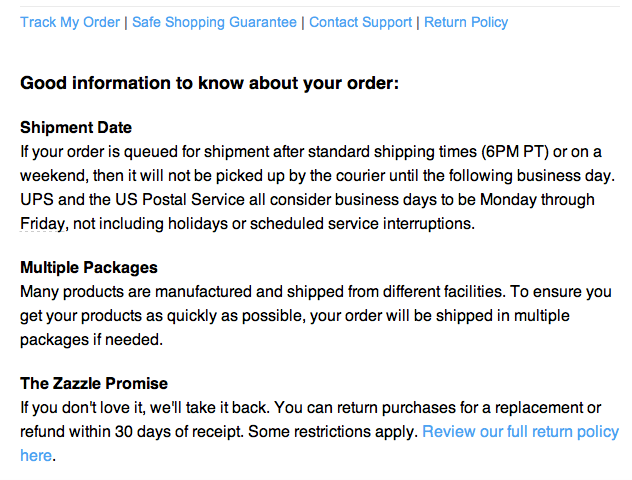Click the 'Good information to know' heading
632x480 pixels.
(210, 83)
